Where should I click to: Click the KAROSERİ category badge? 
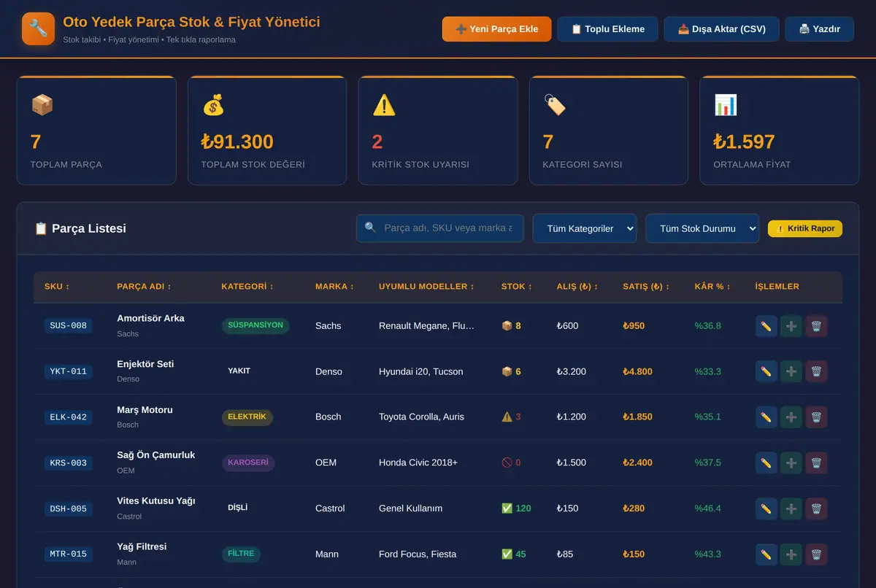click(248, 463)
